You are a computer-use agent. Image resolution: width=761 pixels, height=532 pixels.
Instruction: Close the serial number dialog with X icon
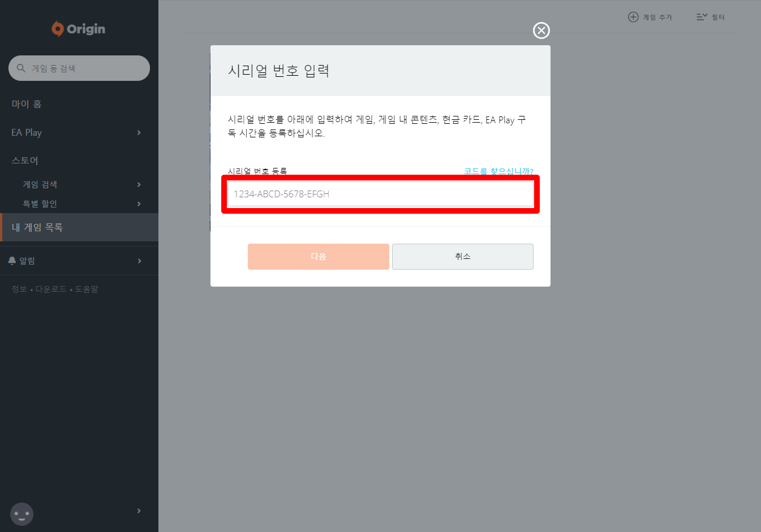coord(541,31)
